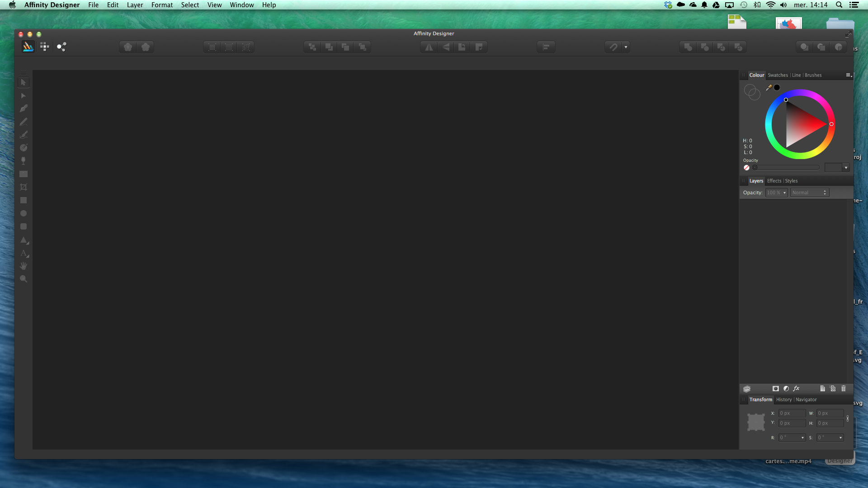Click the Divide boolean operation icon

[x=738, y=47]
